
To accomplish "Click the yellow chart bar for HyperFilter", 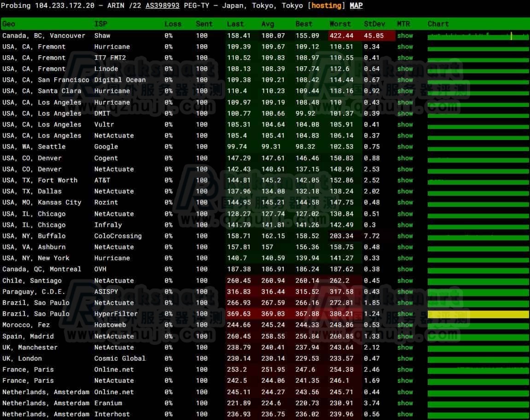I will click(x=478, y=314).
